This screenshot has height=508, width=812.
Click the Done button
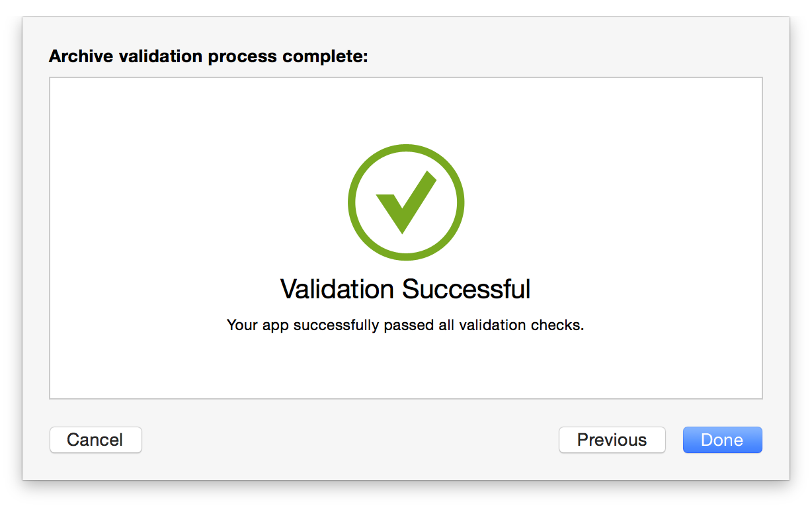(722, 440)
